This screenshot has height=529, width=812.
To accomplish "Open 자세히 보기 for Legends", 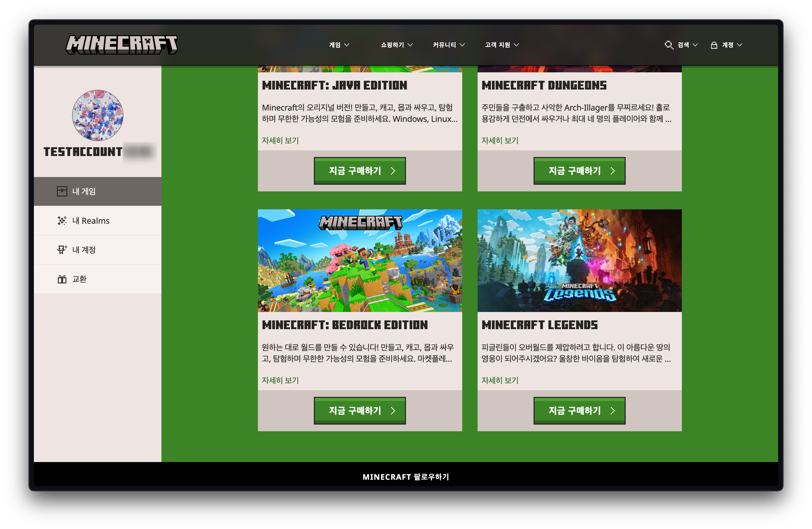I will pos(500,380).
